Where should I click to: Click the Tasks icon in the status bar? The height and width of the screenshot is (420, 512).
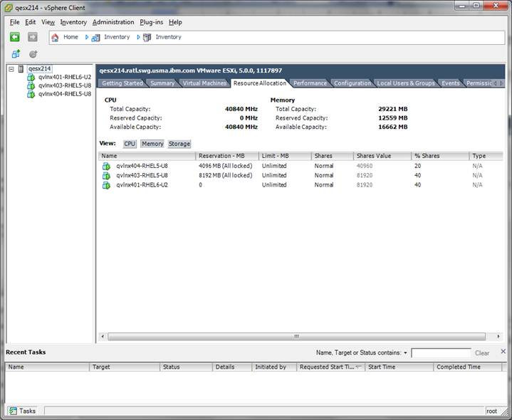click(x=12, y=411)
